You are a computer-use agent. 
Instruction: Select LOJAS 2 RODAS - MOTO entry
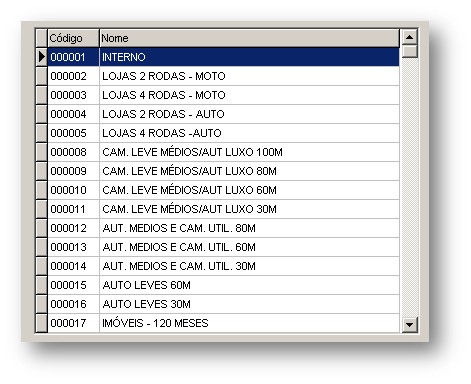pos(223,76)
